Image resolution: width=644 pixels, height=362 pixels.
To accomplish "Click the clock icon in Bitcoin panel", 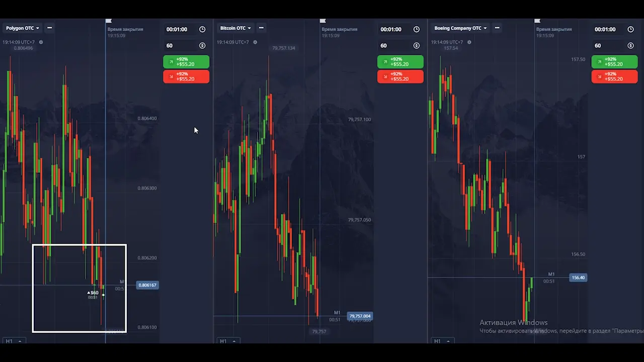I will 417,30.
